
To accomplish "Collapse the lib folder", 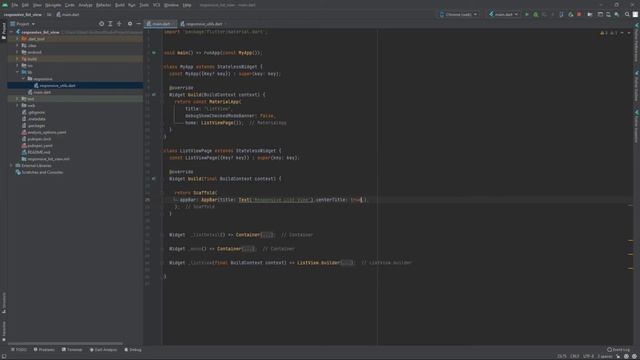I will click(x=17, y=72).
